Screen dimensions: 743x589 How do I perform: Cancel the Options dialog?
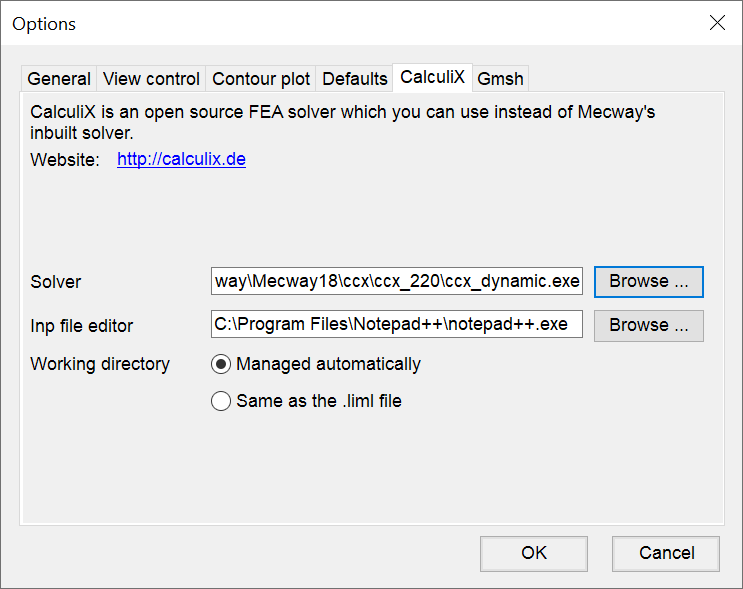pos(666,553)
